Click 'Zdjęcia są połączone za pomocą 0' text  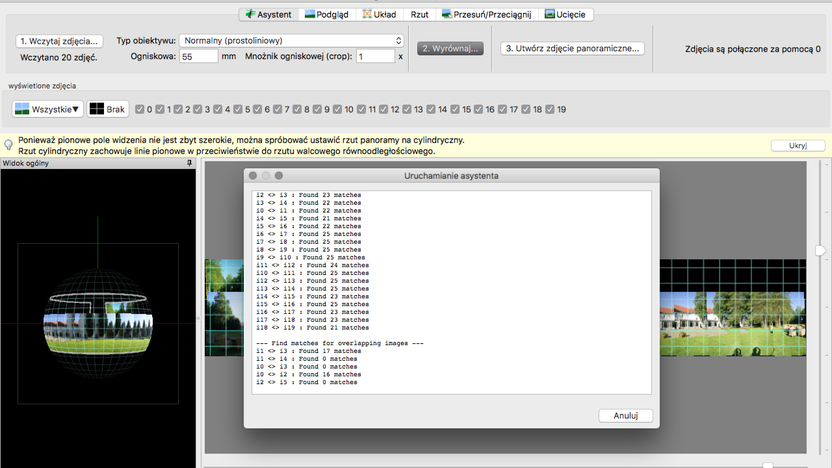[x=753, y=49]
